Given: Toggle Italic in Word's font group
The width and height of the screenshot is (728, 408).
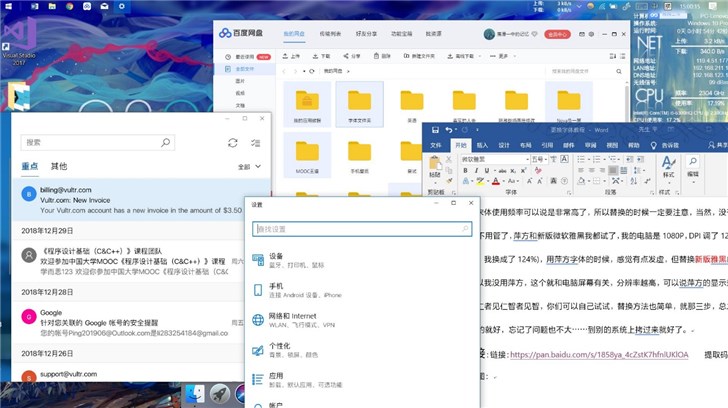Looking at the screenshot, I should tap(476, 170).
